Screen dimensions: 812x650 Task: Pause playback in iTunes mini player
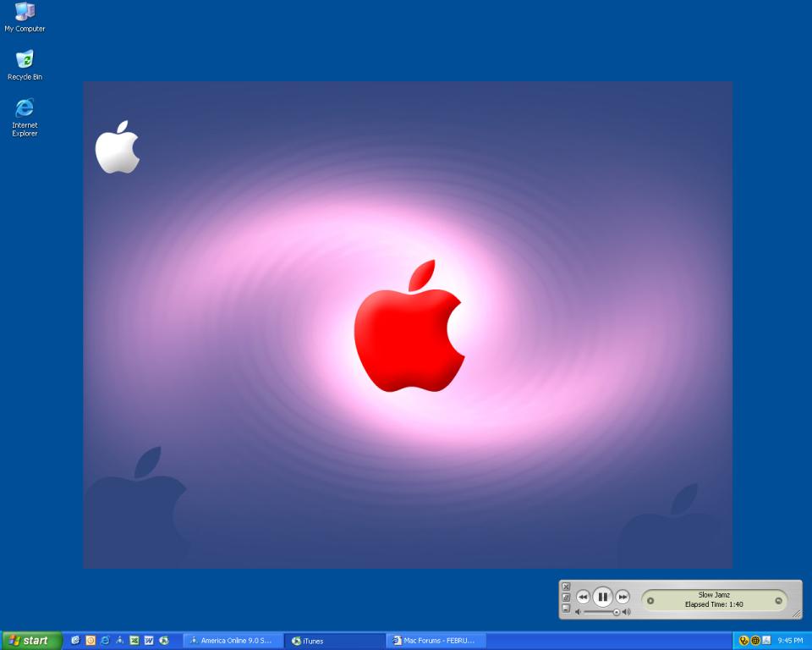[x=602, y=598]
